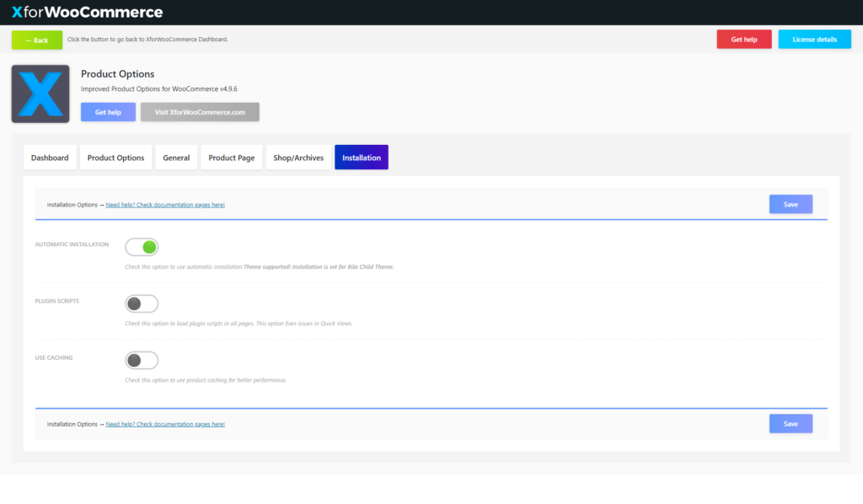Save settings with the top Save button
This screenshot has width=863, height=504.
(791, 204)
